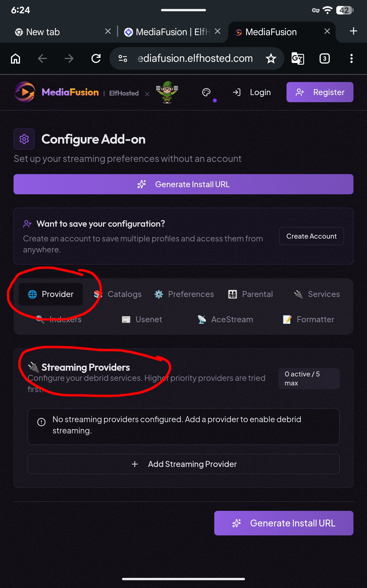367x588 pixels.
Task: Open tab switcher showing 3 tabs
Action: point(325,59)
